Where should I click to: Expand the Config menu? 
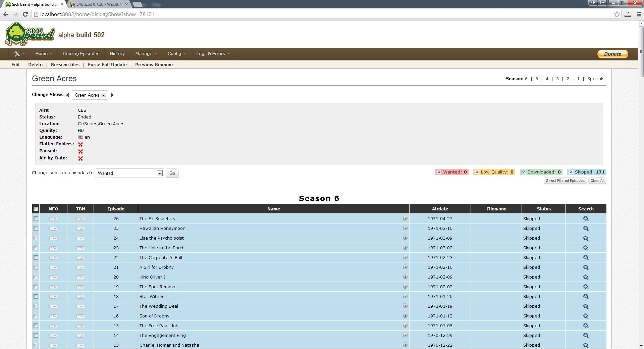pos(176,54)
